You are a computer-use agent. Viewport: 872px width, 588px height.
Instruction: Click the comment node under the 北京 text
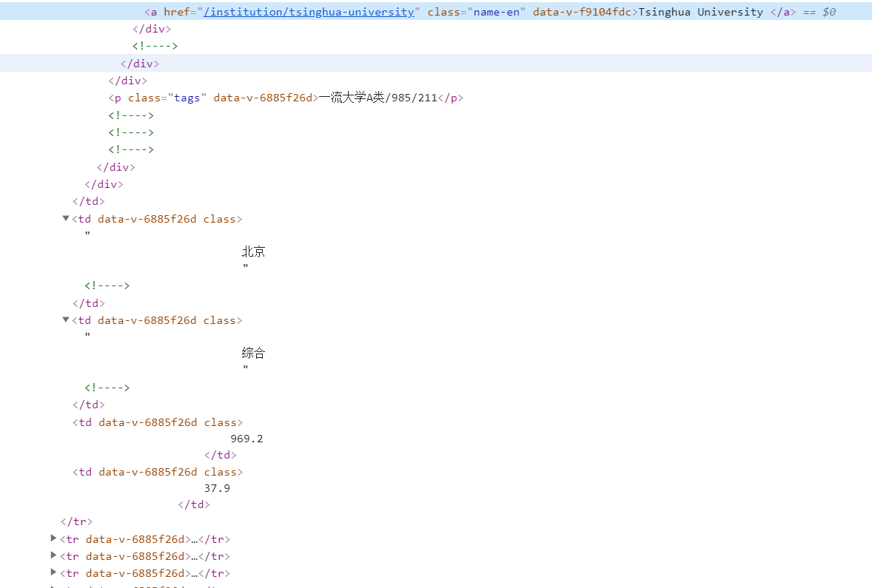[107, 285]
